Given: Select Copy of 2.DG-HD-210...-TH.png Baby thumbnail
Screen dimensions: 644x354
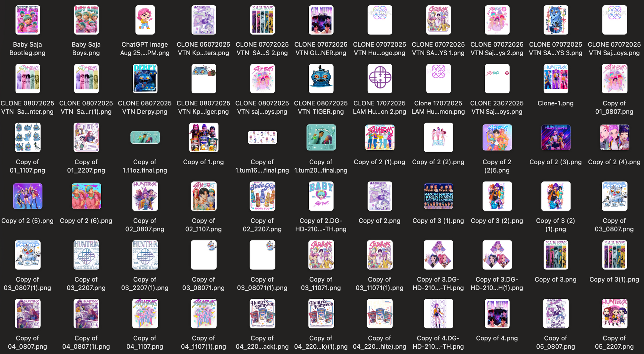Looking at the screenshot, I should (x=321, y=196).
